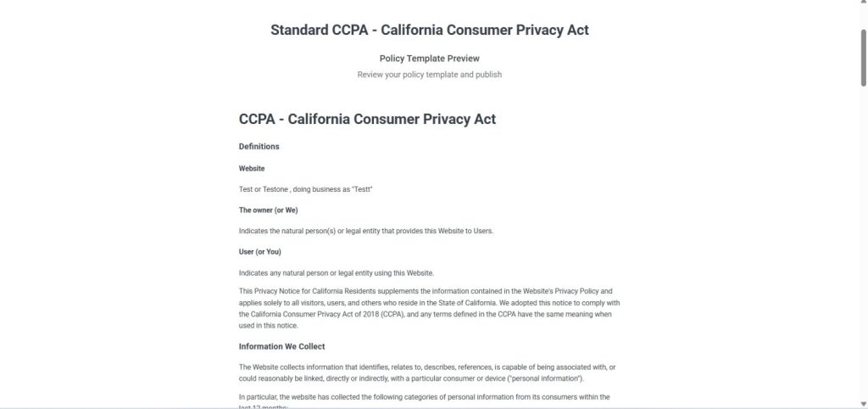Click the line starting 'the California Consumer Privacy Act of 2018'
The image size is (868, 409).
[425, 314]
